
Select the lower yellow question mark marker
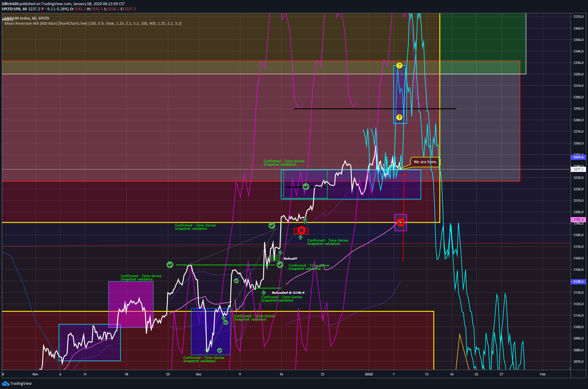[399, 117]
